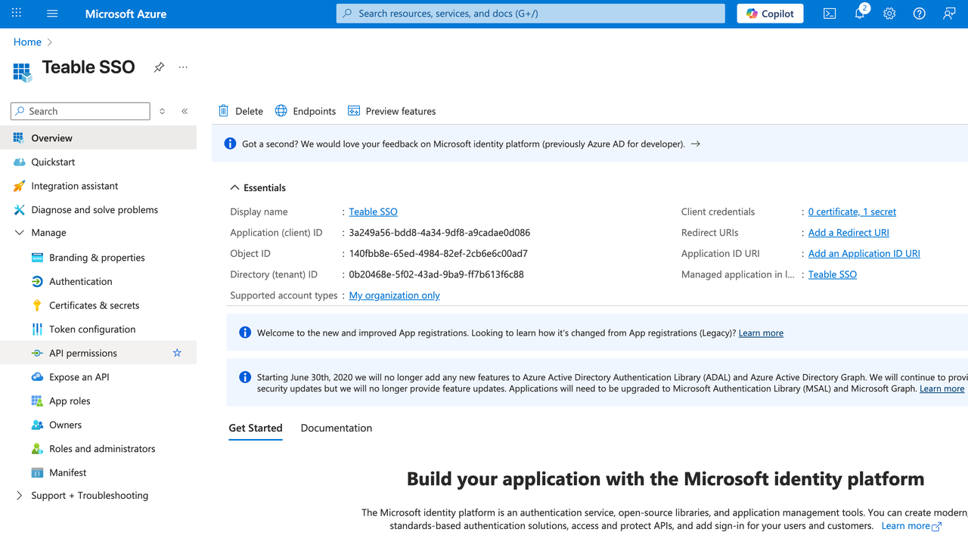Launch Cloud Shell from the top bar

(x=830, y=14)
